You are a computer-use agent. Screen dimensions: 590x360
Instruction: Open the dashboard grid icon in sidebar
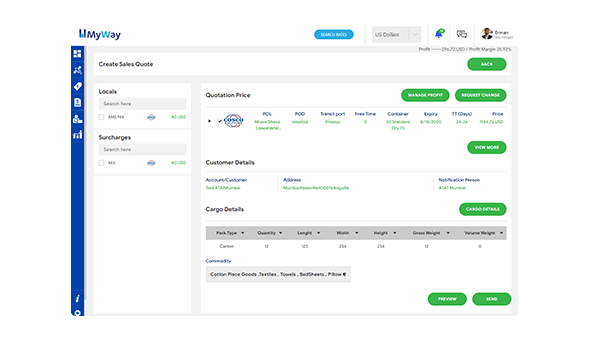click(77, 53)
